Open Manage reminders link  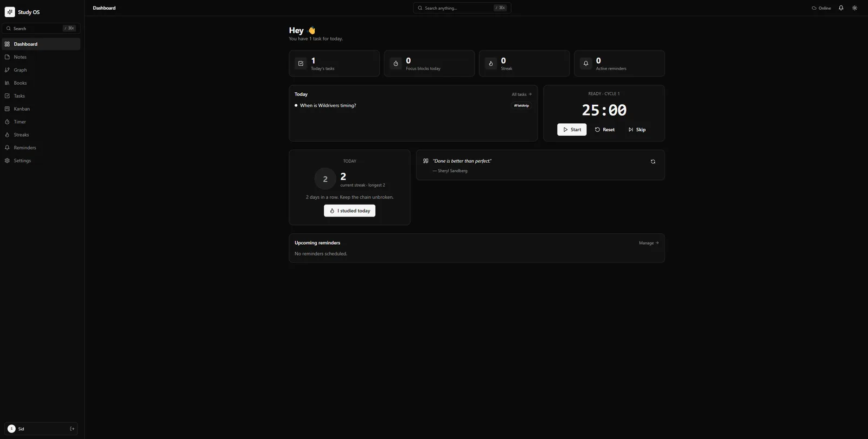point(649,243)
